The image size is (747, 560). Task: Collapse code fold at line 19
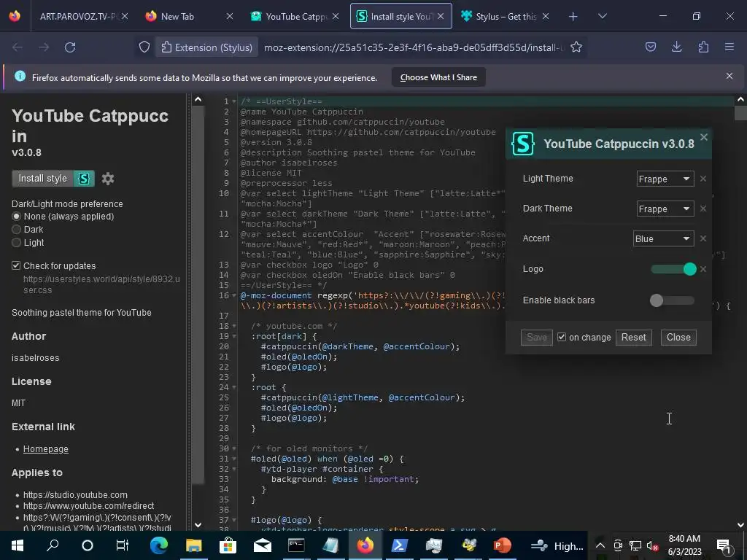(234, 336)
